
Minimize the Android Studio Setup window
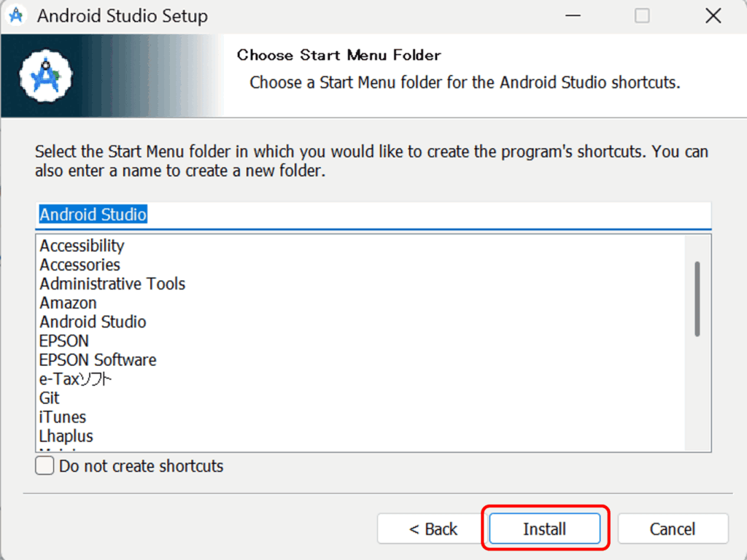[573, 16]
